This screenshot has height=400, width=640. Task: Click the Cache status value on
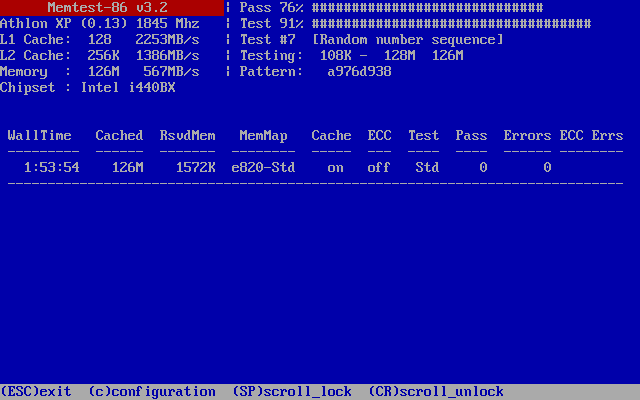pyautogui.click(x=336, y=167)
